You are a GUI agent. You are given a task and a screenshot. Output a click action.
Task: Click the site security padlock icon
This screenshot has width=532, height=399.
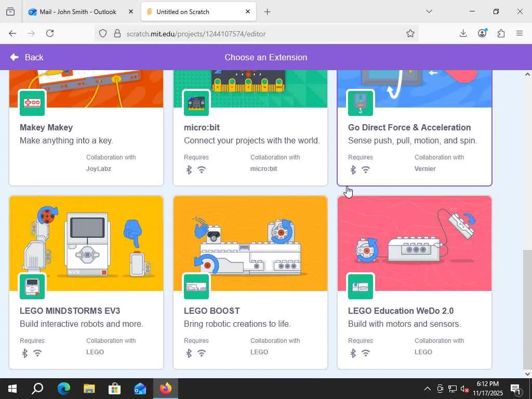[117, 33]
